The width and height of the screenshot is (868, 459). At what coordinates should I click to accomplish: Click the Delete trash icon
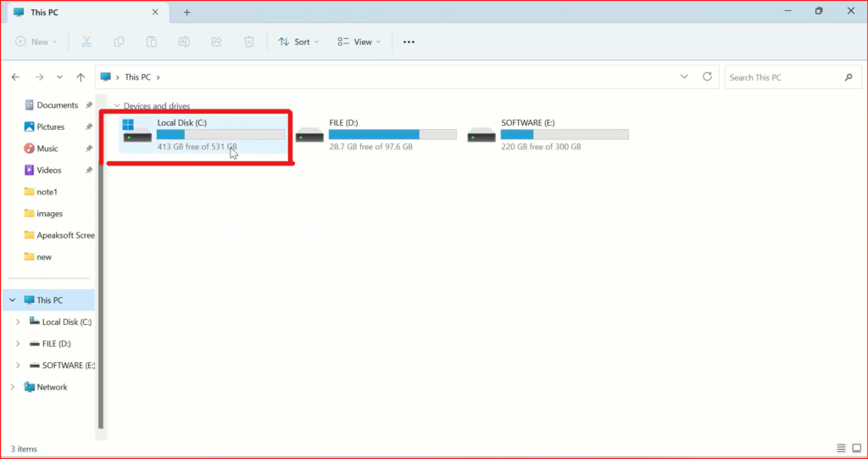(x=249, y=42)
